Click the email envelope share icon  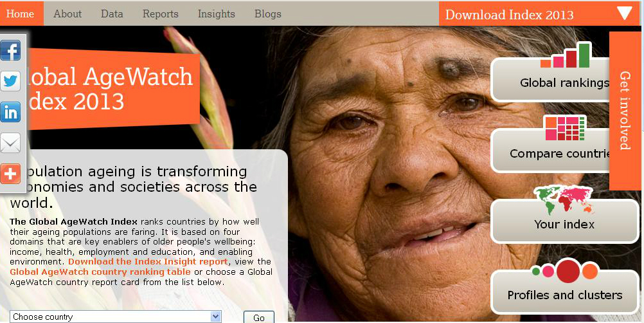click(10, 143)
